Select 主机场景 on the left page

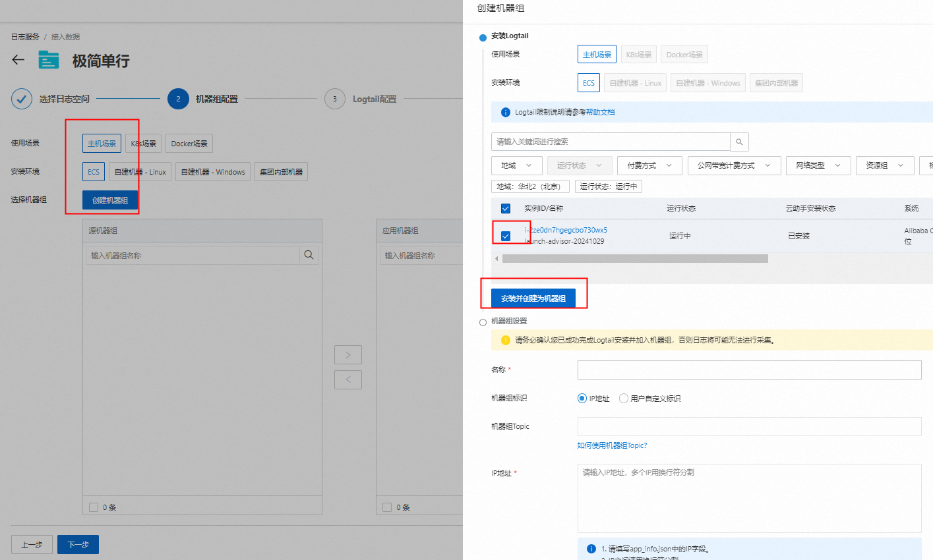pos(102,144)
